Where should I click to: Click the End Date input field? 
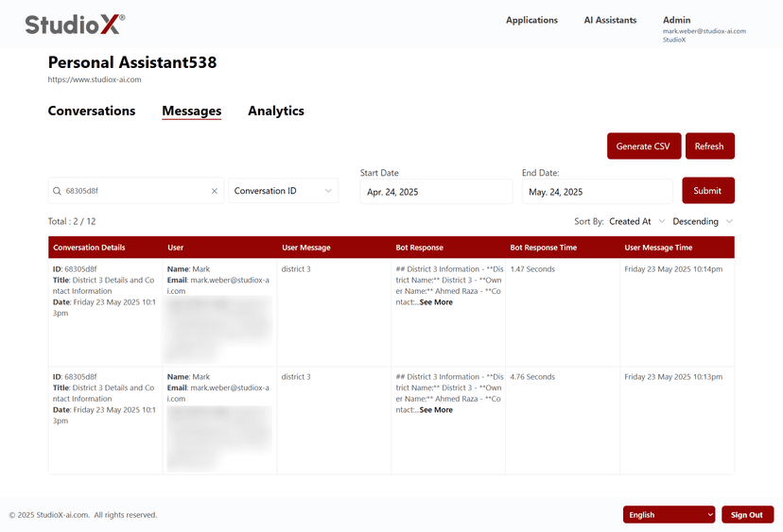(x=597, y=192)
